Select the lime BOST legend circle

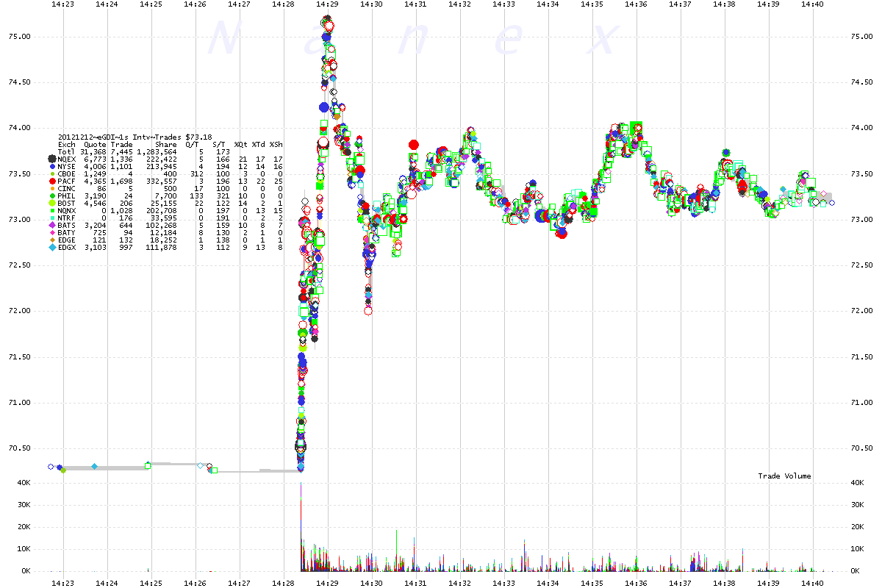51,203
